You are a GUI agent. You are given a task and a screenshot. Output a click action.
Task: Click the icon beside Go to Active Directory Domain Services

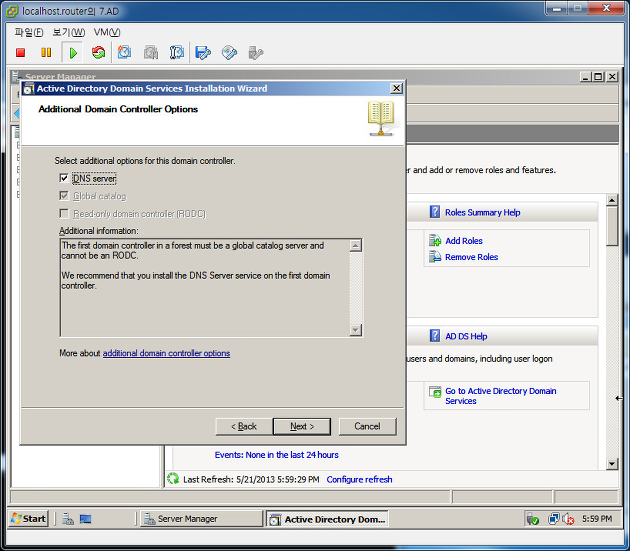(435, 392)
